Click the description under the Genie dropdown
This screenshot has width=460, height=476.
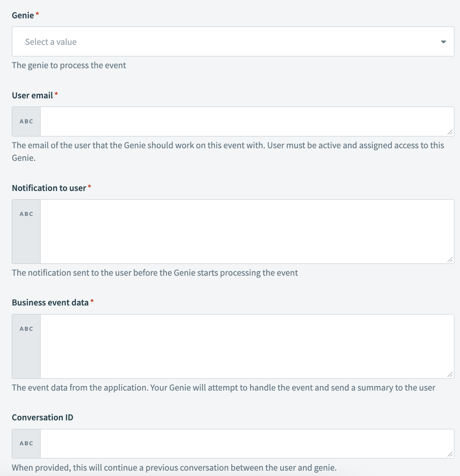point(69,65)
